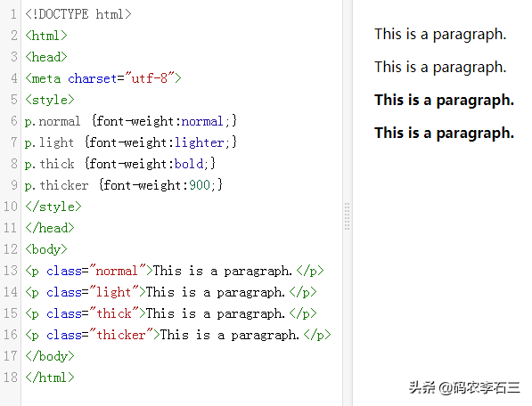Click line number 13 in the gutter
Viewport: 532px width, 406px height.
[11, 271]
